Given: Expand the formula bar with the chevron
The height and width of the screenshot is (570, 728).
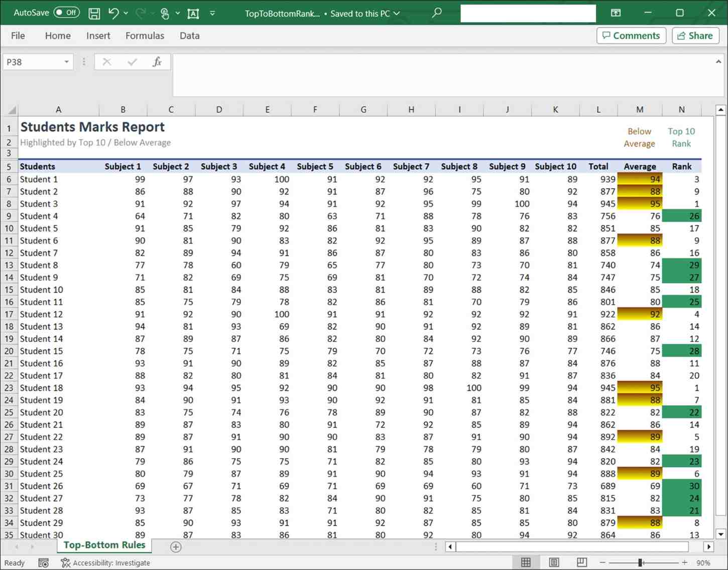Looking at the screenshot, I should [718, 61].
